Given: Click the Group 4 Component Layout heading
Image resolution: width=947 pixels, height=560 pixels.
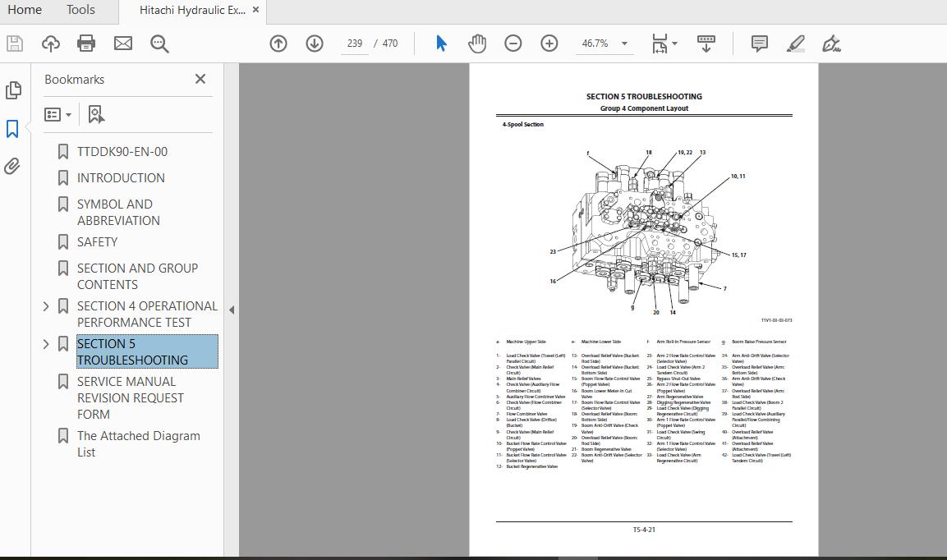Looking at the screenshot, I should 644,108.
